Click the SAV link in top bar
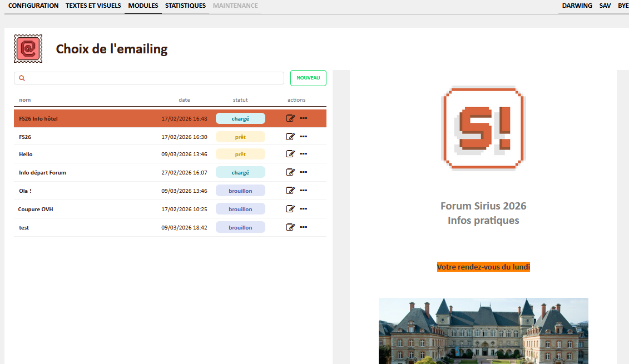This screenshot has width=629, height=364. pyautogui.click(x=605, y=6)
